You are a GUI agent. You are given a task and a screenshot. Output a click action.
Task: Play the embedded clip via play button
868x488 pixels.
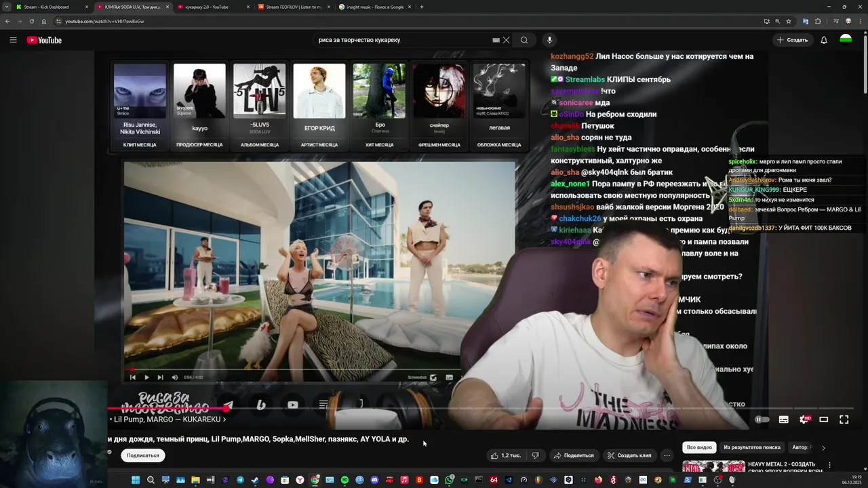(x=146, y=378)
